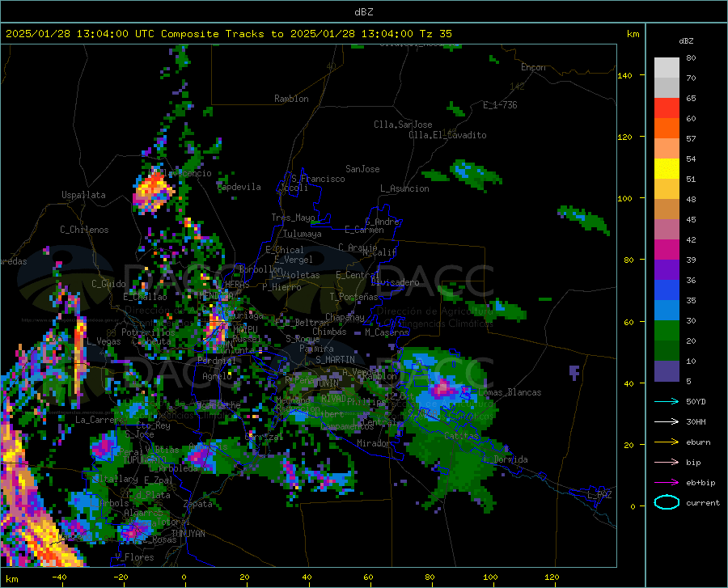Click the magenta eb+bip arrow symbol

pyautogui.click(x=667, y=483)
